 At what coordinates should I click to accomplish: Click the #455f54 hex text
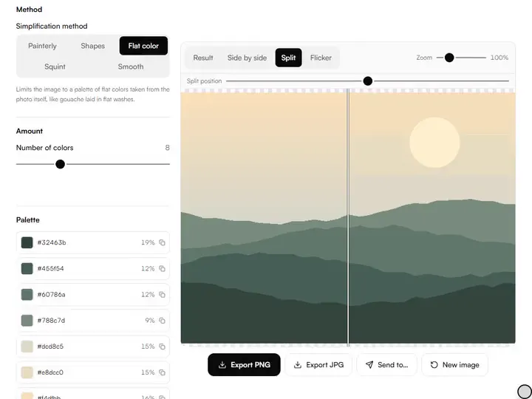[x=50, y=269]
